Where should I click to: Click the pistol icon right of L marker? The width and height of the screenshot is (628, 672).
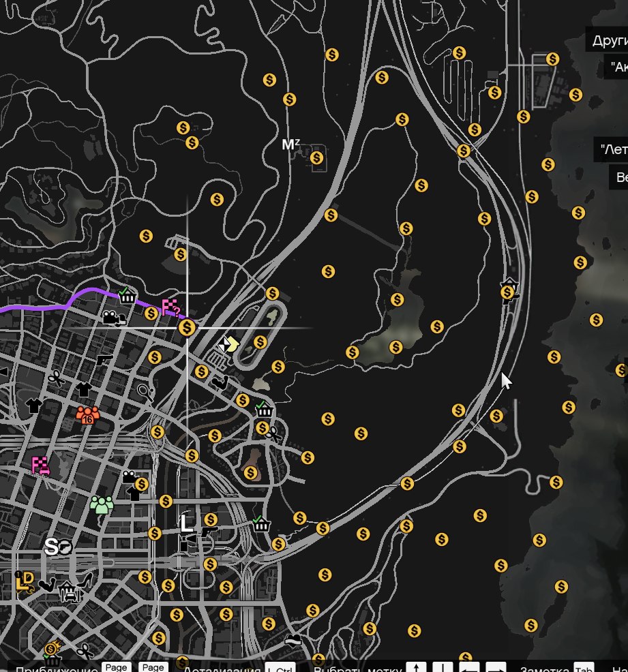click(209, 532)
